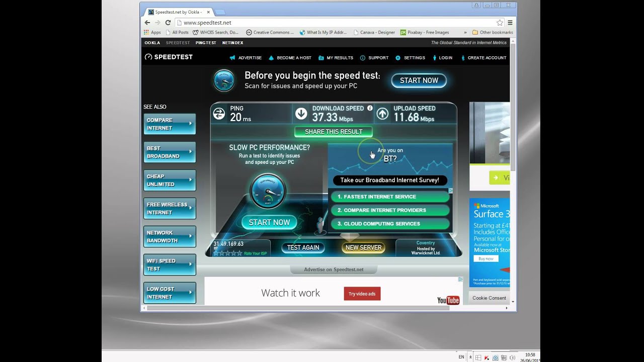Switch to the PINGTEST site tab
This screenshot has width=644, height=362.
[206, 43]
